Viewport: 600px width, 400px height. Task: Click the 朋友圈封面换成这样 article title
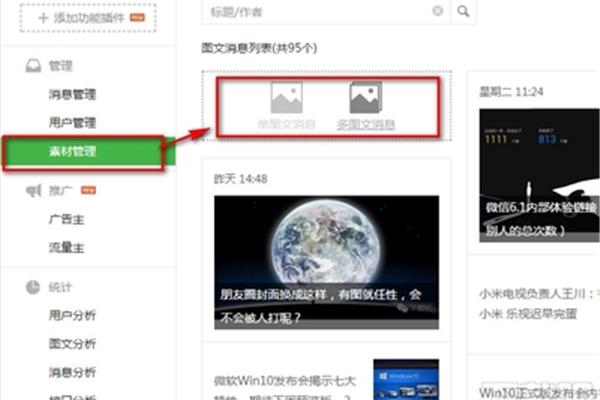click(321, 306)
